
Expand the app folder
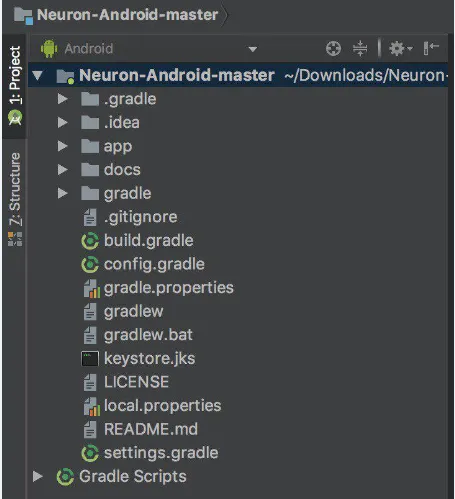[62, 146]
